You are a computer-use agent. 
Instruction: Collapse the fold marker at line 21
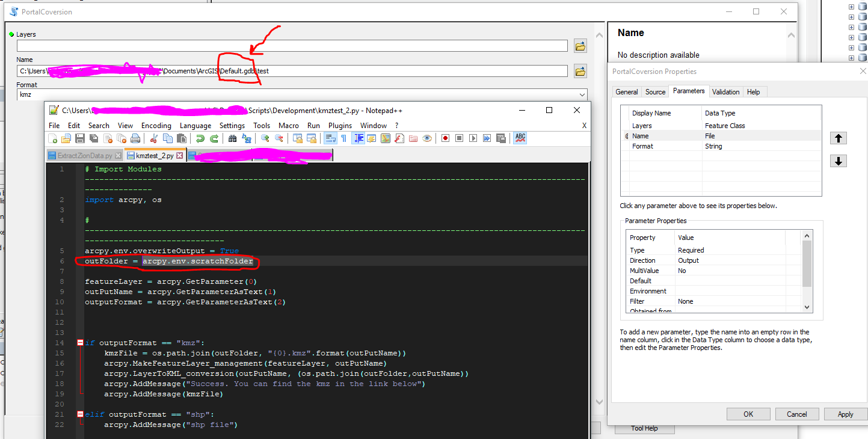click(80, 414)
